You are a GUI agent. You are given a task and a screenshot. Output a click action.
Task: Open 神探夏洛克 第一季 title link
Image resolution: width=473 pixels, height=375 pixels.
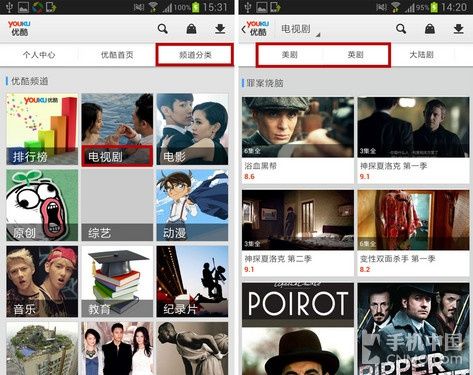(393, 166)
